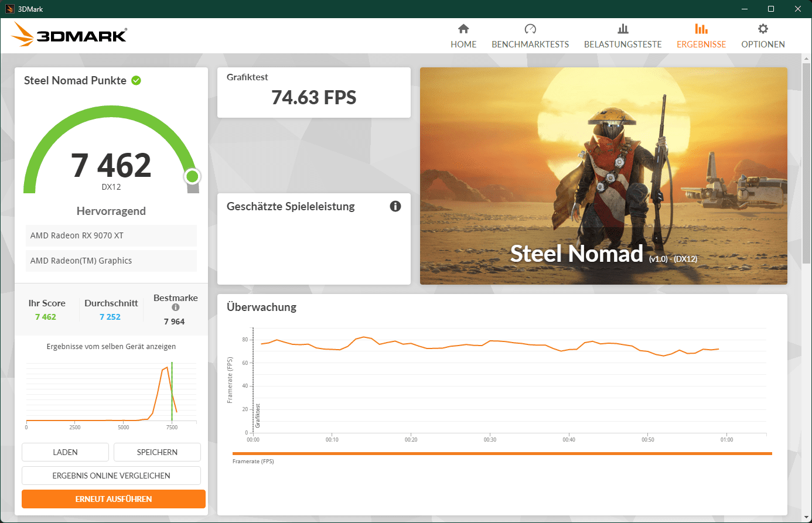Screen dimensions: 812x523
Task: Click the Geschätzte Spieleleistung heading
Action: [x=291, y=206]
